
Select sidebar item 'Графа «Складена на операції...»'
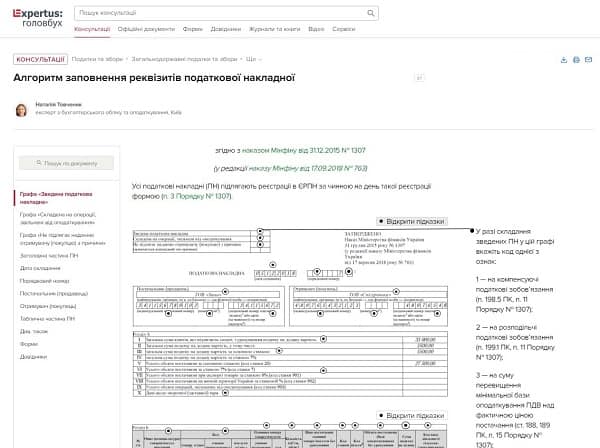(x=58, y=218)
